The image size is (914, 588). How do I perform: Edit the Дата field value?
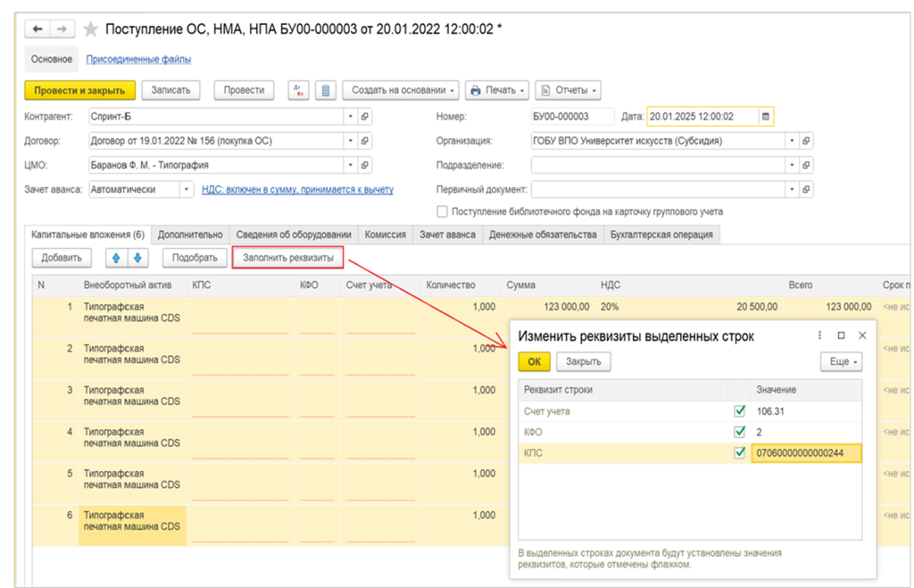tap(703, 117)
